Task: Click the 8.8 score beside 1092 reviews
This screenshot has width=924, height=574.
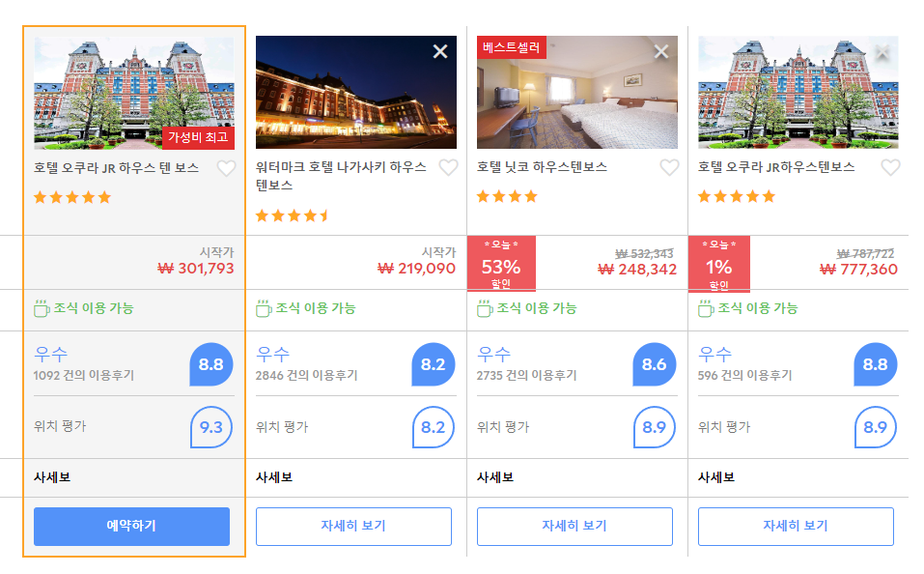Action: [x=210, y=364]
